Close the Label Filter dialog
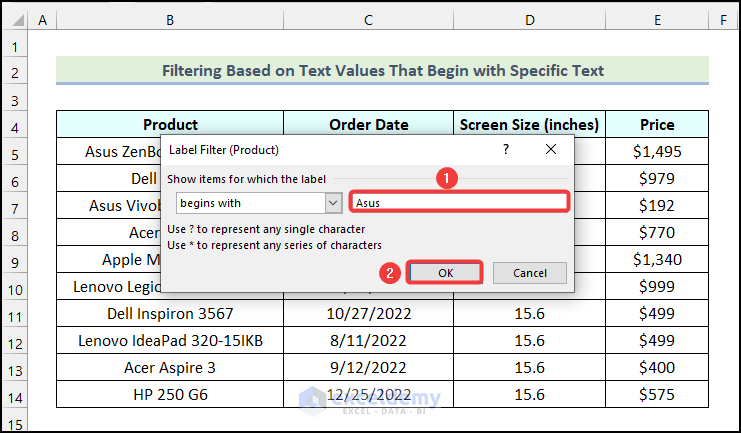 pyautogui.click(x=551, y=149)
